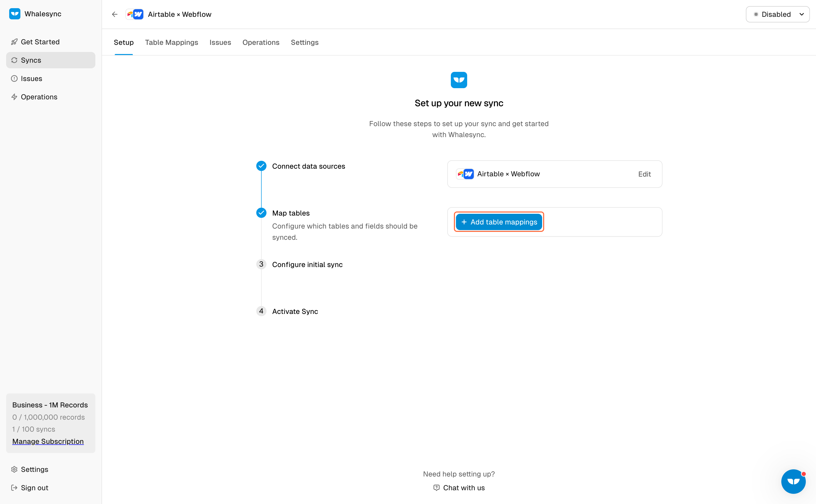The image size is (816, 504).
Task: Click the Map tables checkmark icon
Action: 261,213
